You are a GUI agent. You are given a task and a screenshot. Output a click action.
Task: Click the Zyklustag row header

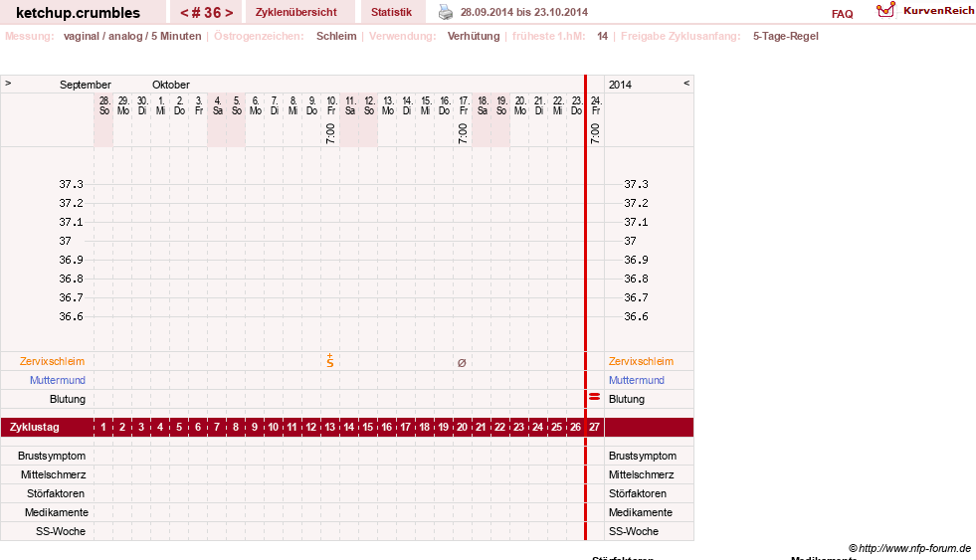34,427
